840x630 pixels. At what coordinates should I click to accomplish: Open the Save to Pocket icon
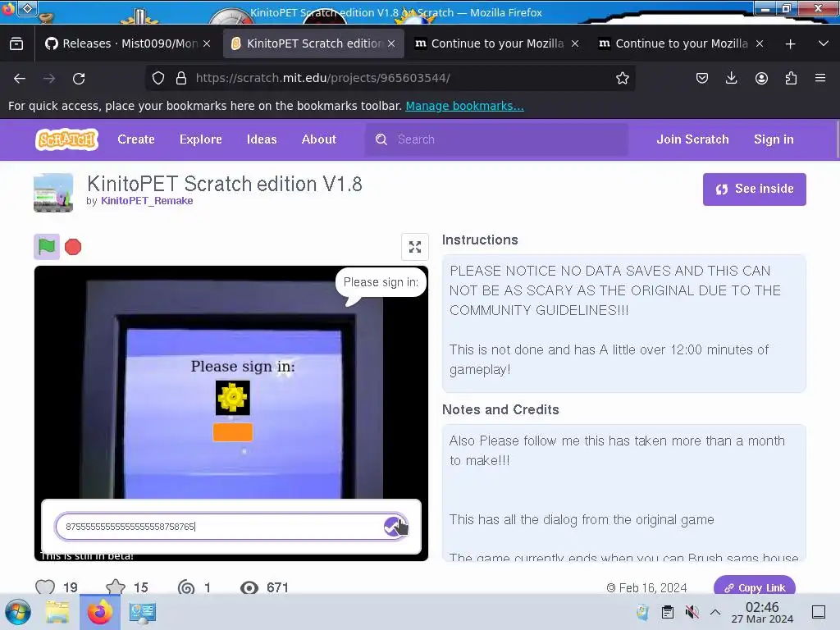tap(702, 78)
